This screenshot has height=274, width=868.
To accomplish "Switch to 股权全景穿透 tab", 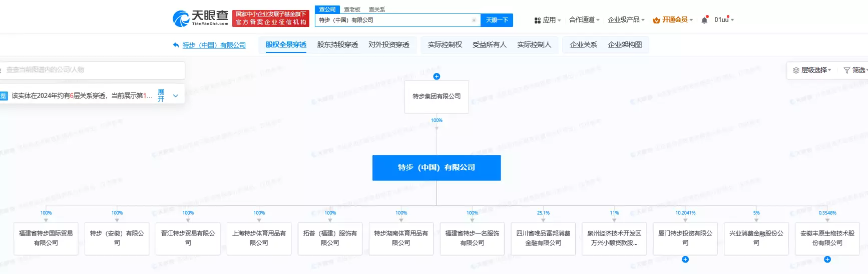I will pos(286,44).
